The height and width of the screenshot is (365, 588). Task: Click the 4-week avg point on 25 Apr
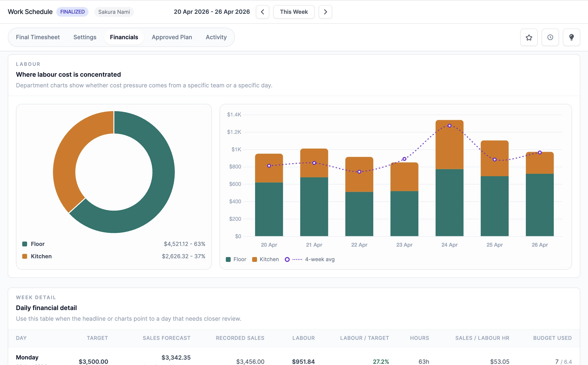click(x=495, y=160)
